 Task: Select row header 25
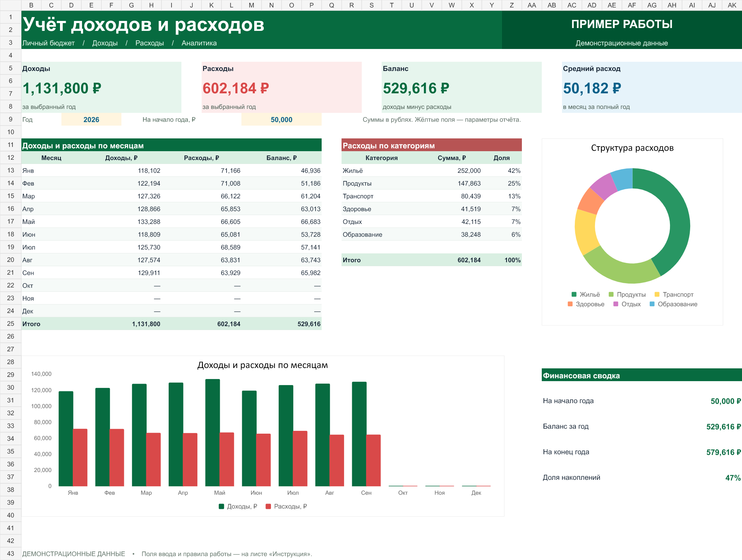point(11,324)
